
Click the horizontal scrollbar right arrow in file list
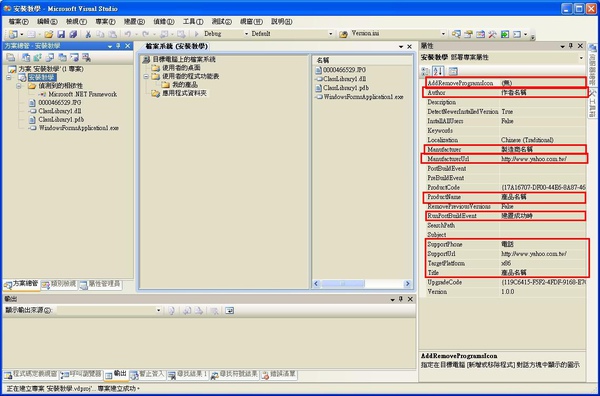407,284
